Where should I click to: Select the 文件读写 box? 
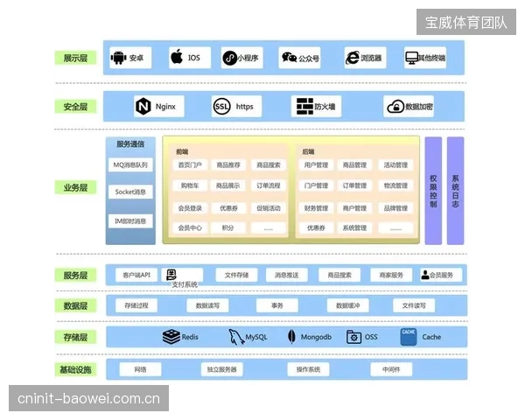click(414, 305)
